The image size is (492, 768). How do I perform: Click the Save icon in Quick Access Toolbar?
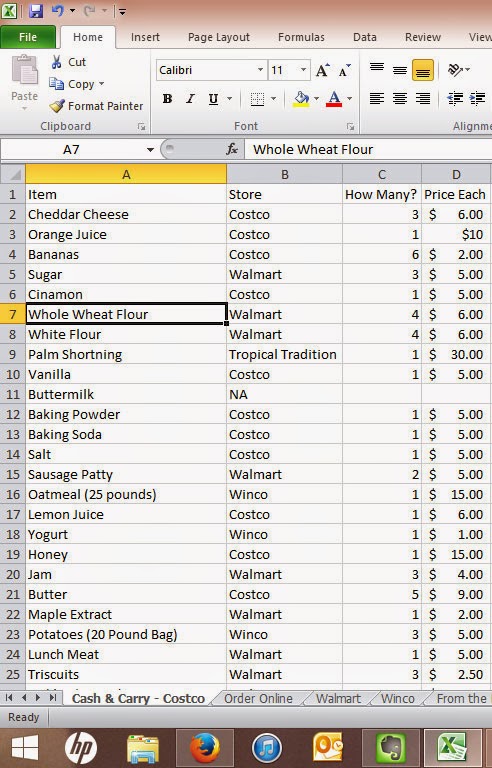tap(36, 11)
